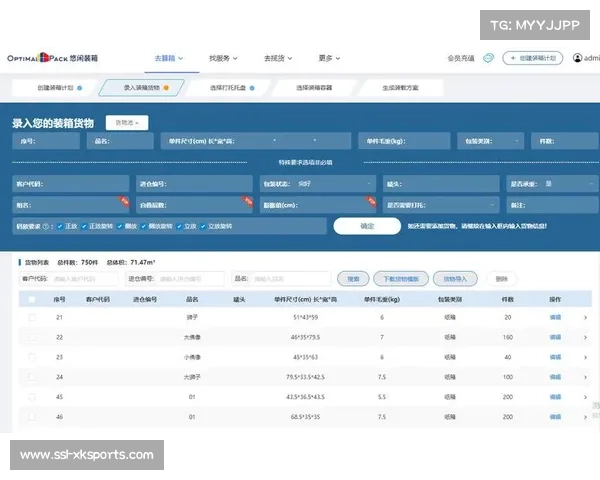Click the right arrow on row 24
600x480 pixels.
(x=585, y=377)
